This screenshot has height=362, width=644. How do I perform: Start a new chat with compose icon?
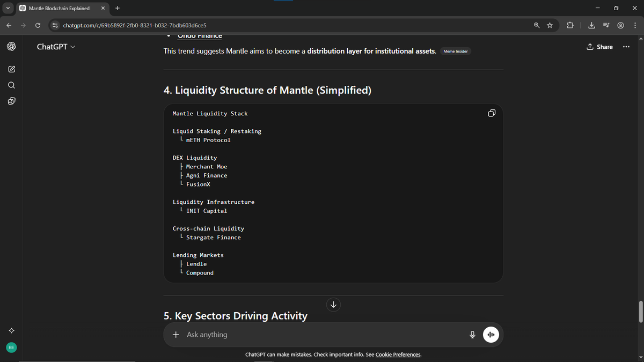(11, 69)
